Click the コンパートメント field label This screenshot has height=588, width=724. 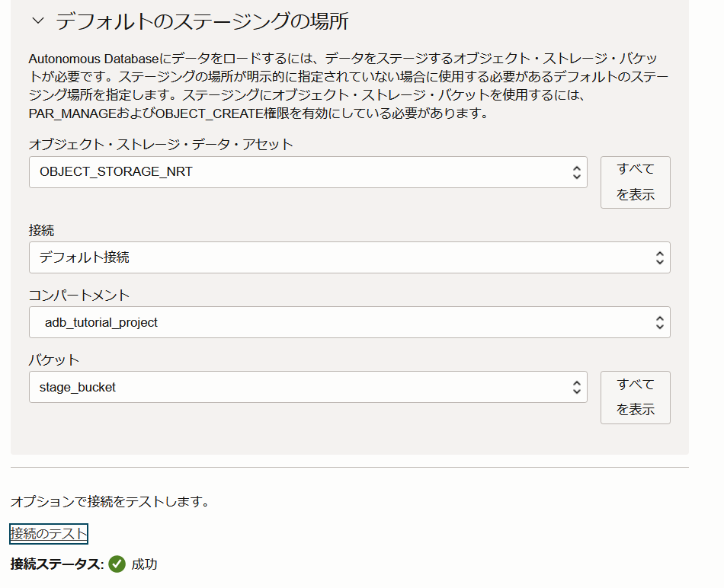click(79, 296)
